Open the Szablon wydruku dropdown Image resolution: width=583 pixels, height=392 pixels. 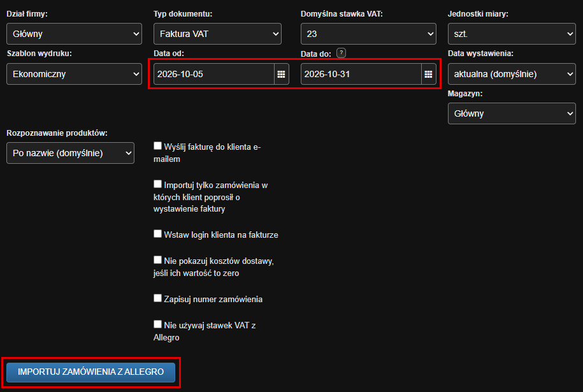(x=74, y=74)
